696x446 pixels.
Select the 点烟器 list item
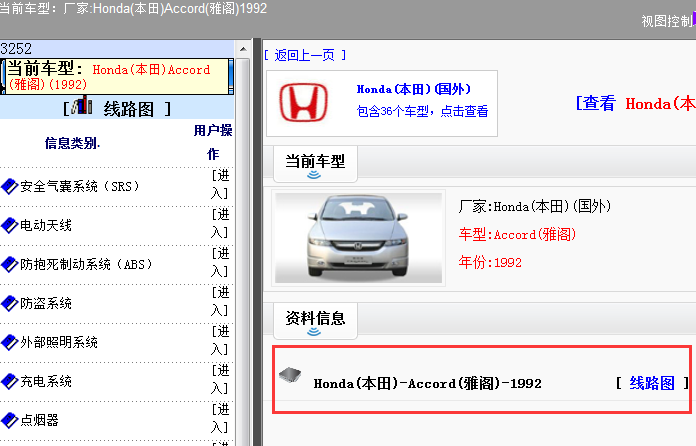pos(39,420)
